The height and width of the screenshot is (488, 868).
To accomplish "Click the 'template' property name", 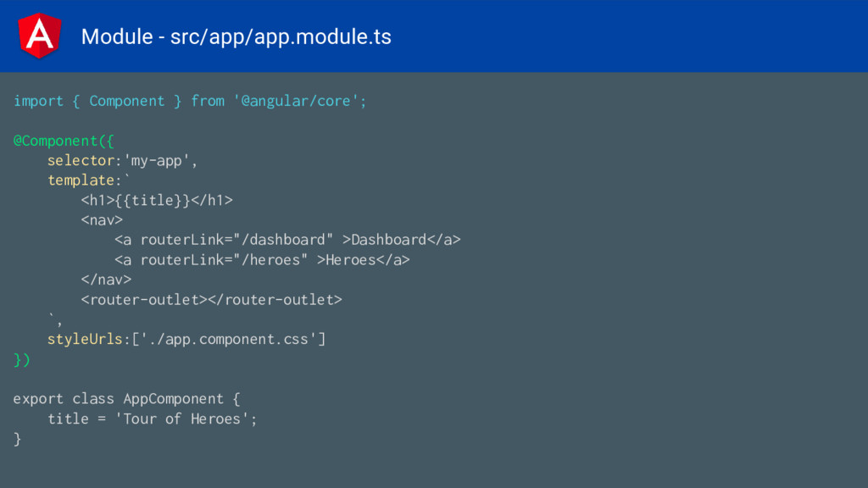I will tap(81, 180).
